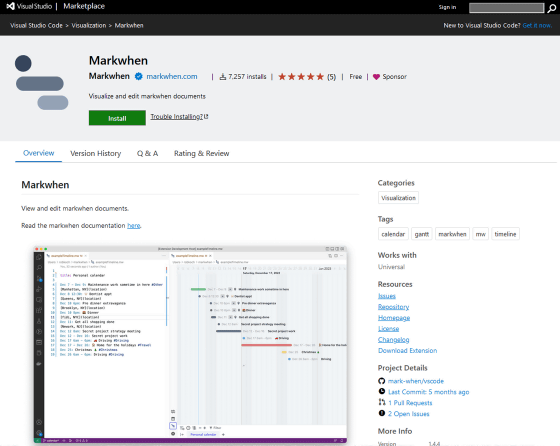Click the five-star rating
This screenshot has height=446, width=560.
[x=301, y=76]
